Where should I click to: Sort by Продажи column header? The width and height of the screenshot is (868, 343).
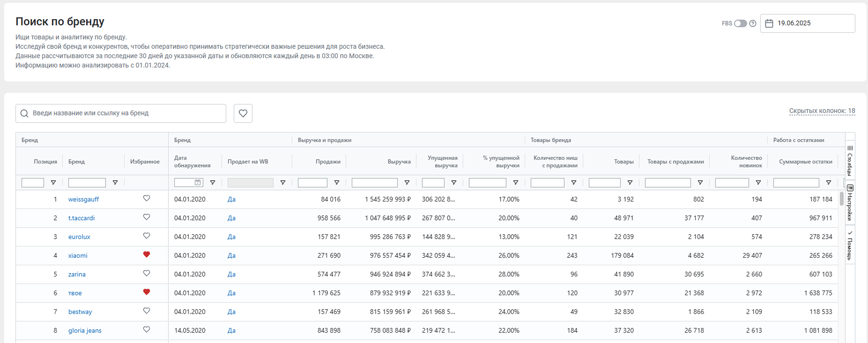328,162
